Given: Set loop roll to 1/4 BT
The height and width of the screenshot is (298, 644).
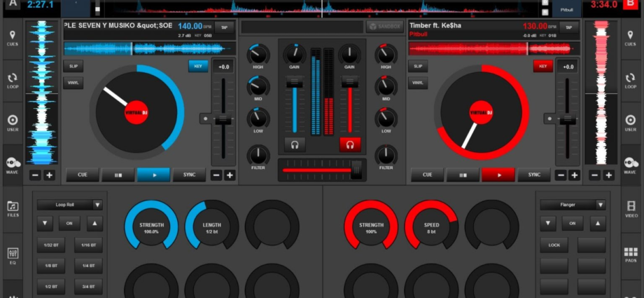Looking at the screenshot, I should [x=88, y=266].
